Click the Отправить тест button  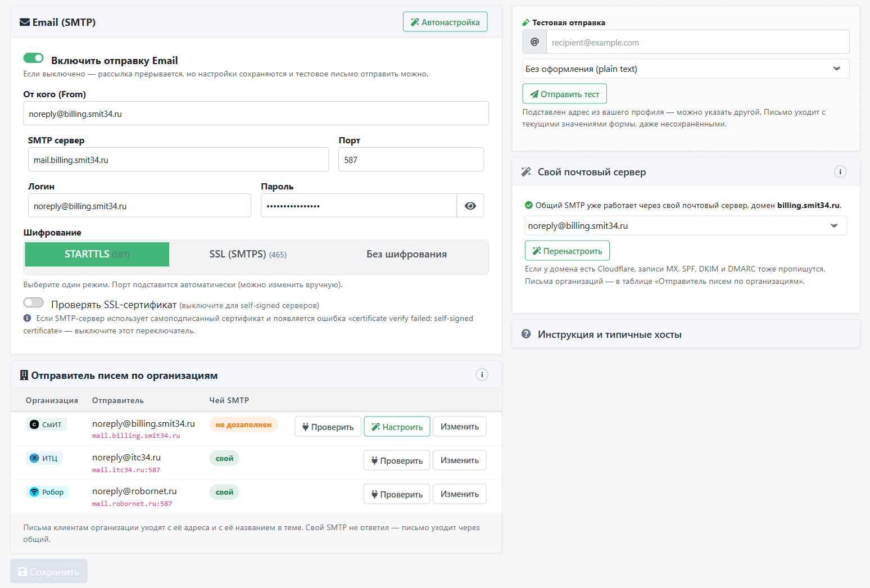pyautogui.click(x=565, y=94)
